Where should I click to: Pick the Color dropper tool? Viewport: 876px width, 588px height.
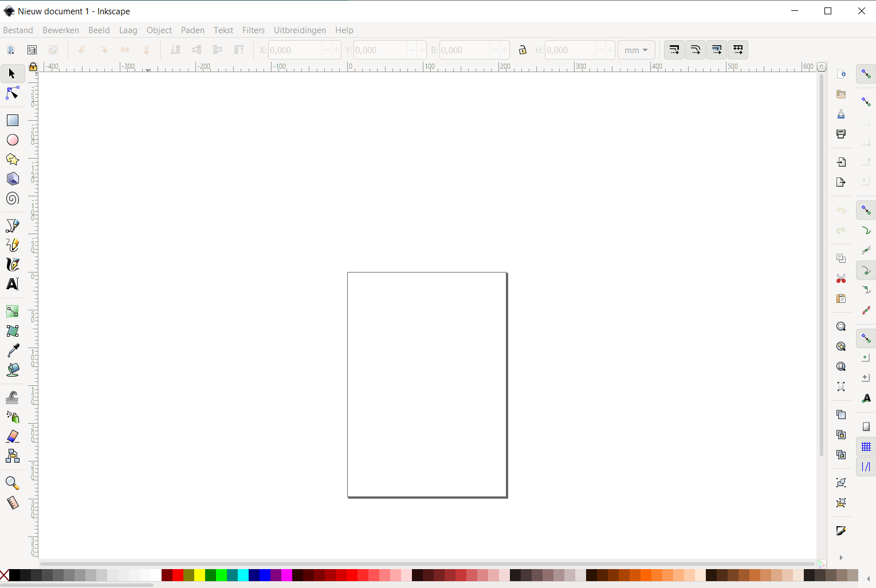[x=13, y=350]
